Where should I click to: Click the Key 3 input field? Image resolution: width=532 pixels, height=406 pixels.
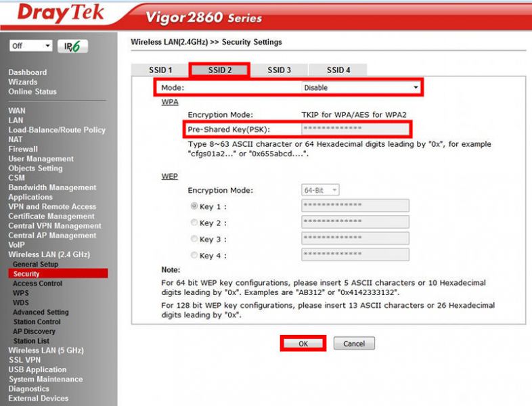click(x=355, y=238)
